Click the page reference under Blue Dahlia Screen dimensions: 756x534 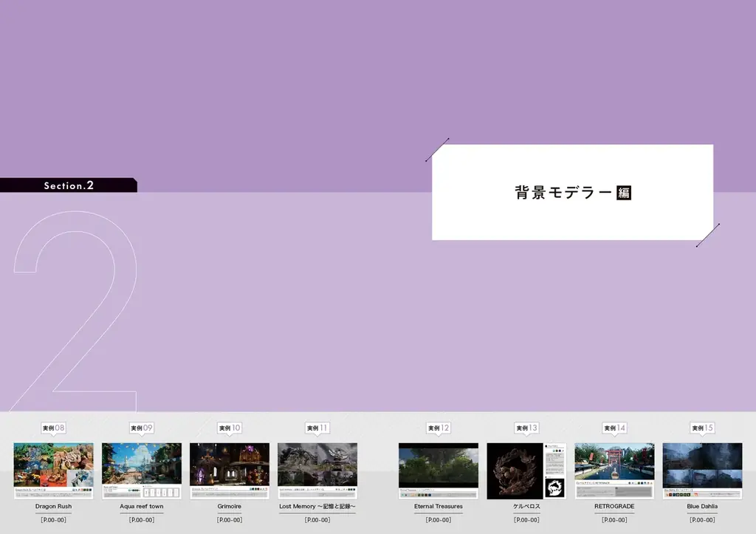coord(702,519)
